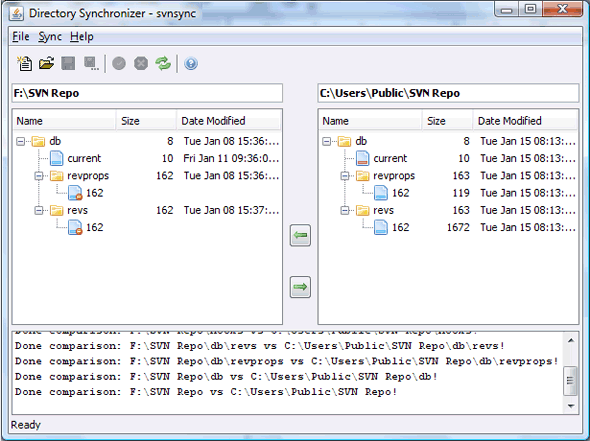Click the C:\Users\Public\SVN Repo path field

448,93
